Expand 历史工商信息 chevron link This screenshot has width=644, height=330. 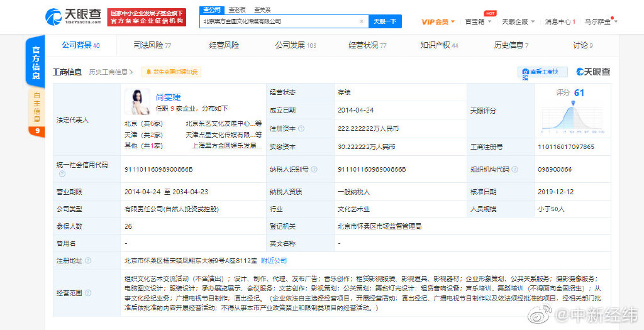(x=111, y=72)
